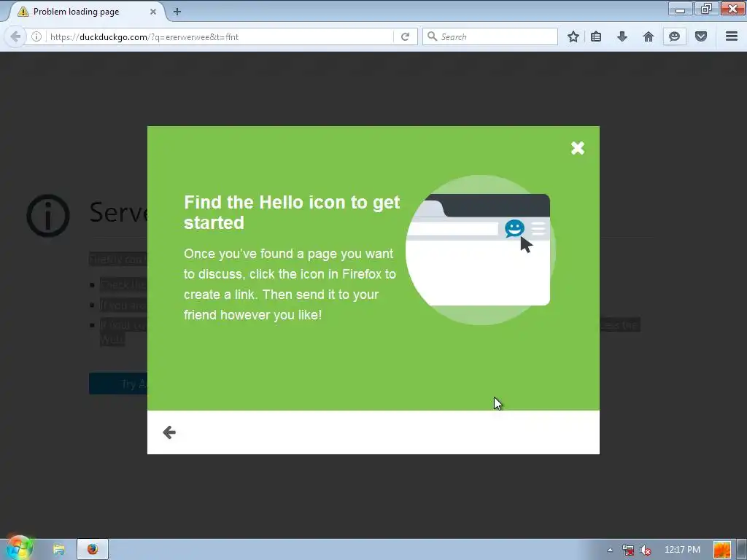
Task: Click 'Find the Hello icon to get started' heading
Action: click(292, 212)
